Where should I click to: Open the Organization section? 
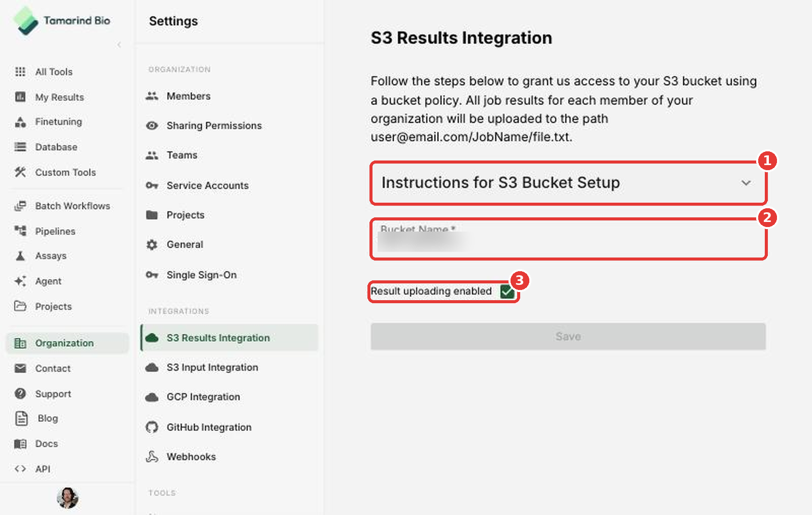67,343
